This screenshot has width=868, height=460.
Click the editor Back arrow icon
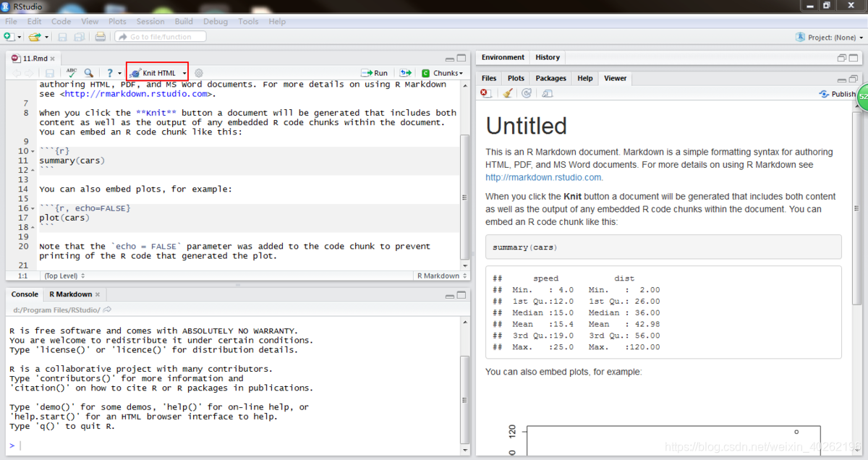(17, 73)
